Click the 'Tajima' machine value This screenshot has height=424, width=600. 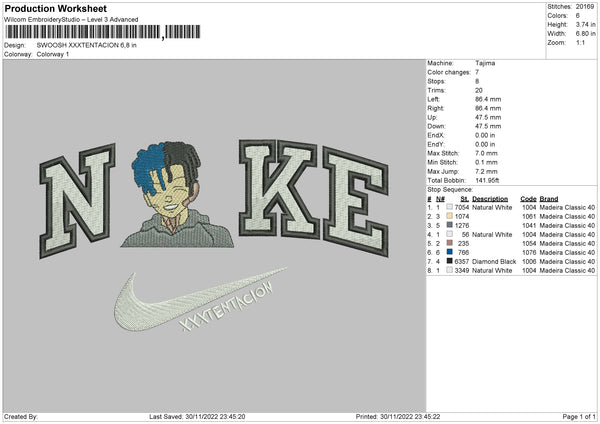pos(485,63)
